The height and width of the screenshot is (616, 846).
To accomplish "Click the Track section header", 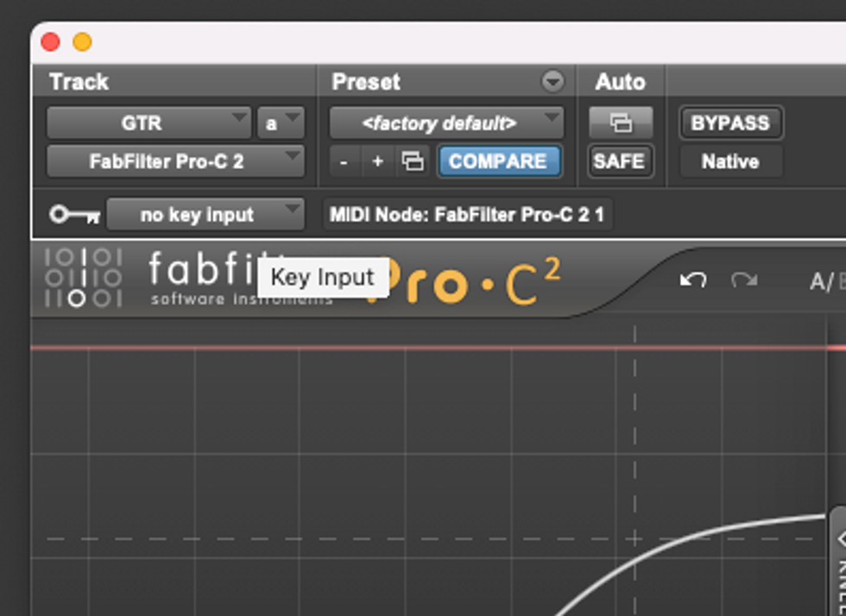I will click(x=79, y=82).
